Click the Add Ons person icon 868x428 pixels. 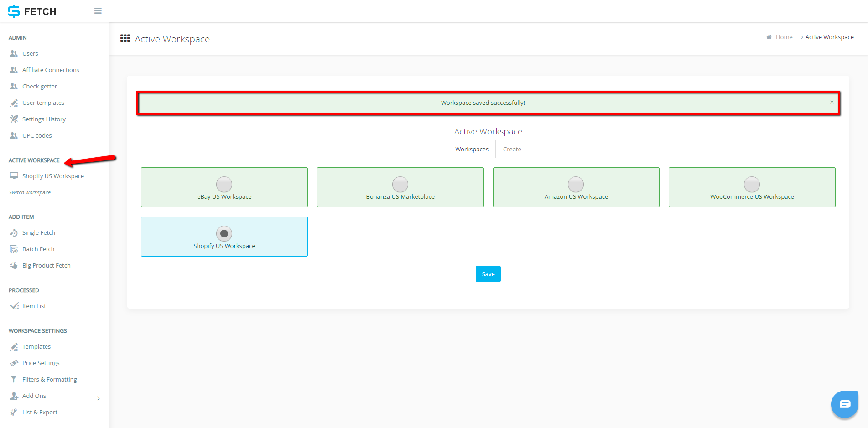tap(14, 396)
